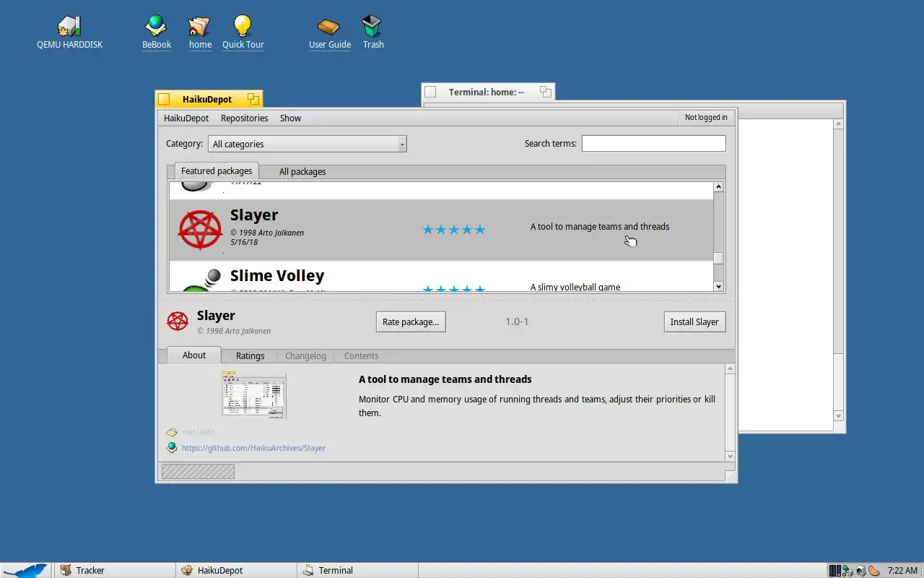
Task: Click the HaikuDepot window zoom icon in title tab
Action: [x=253, y=99]
